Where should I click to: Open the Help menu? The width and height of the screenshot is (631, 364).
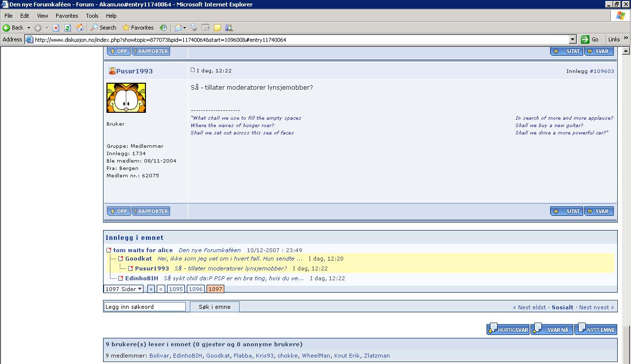pyautogui.click(x=111, y=16)
